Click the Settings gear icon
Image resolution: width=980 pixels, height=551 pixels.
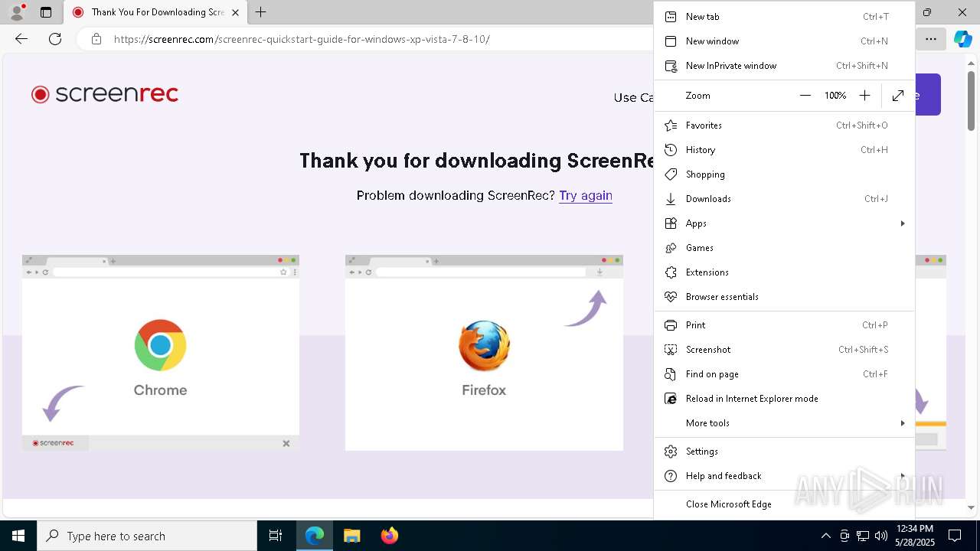(x=671, y=452)
